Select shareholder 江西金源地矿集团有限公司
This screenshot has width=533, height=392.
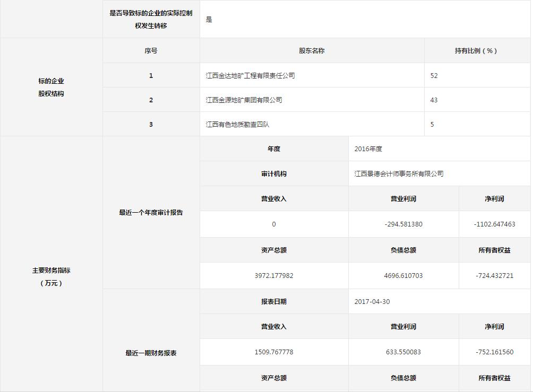244,100
